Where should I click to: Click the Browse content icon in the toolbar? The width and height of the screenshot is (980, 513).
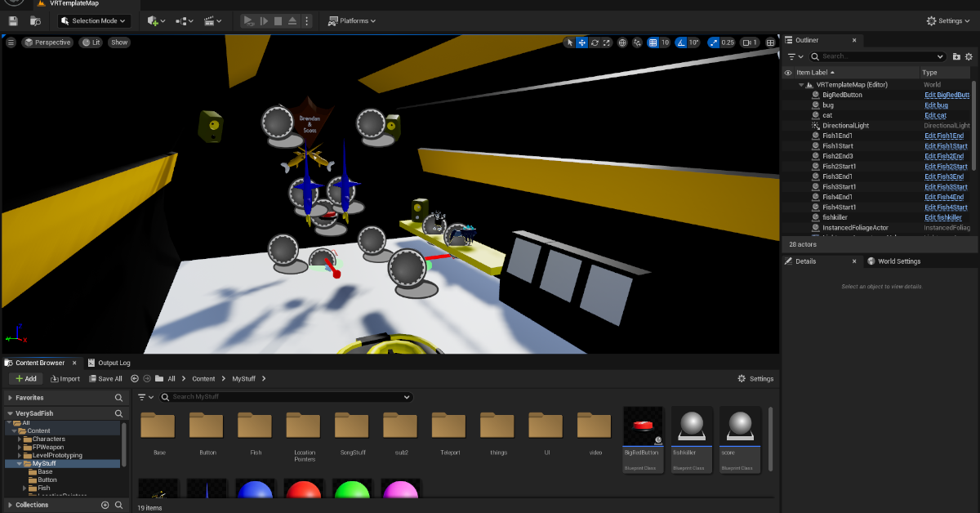pos(35,20)
